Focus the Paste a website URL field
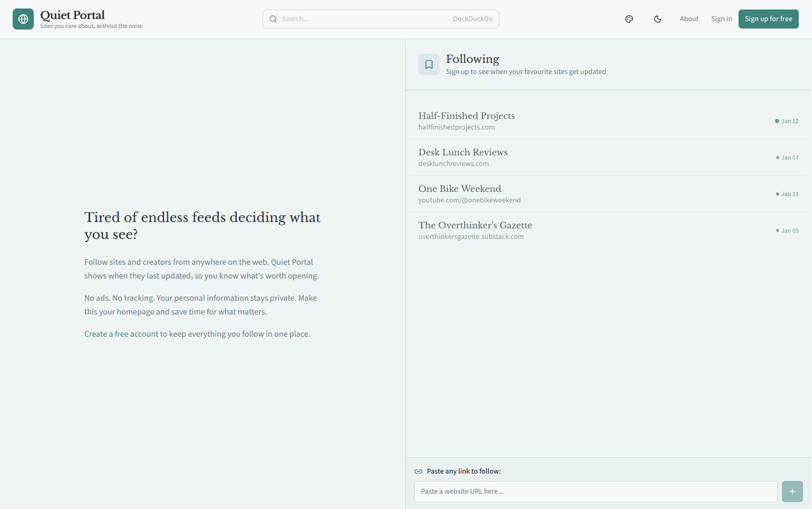The height and width of the screenshot is (509, 812). click(595, 491)
